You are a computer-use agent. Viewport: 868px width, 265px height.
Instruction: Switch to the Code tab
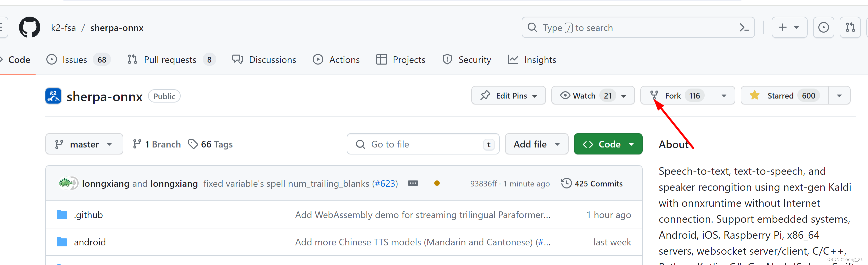pos(15,60)
